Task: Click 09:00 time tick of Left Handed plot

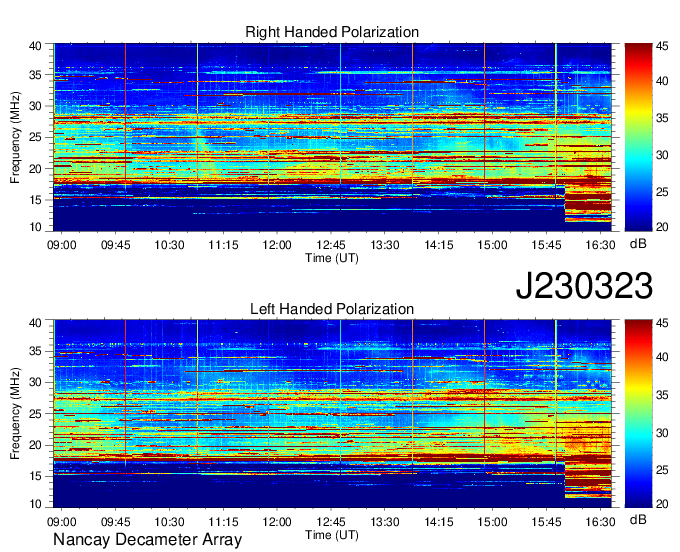Action: pyautogui.click(x=62, y=522)
